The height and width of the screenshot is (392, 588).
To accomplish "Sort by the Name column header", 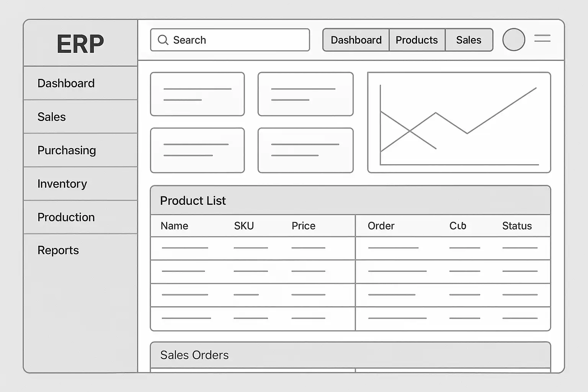I will (x=174, y=226).
